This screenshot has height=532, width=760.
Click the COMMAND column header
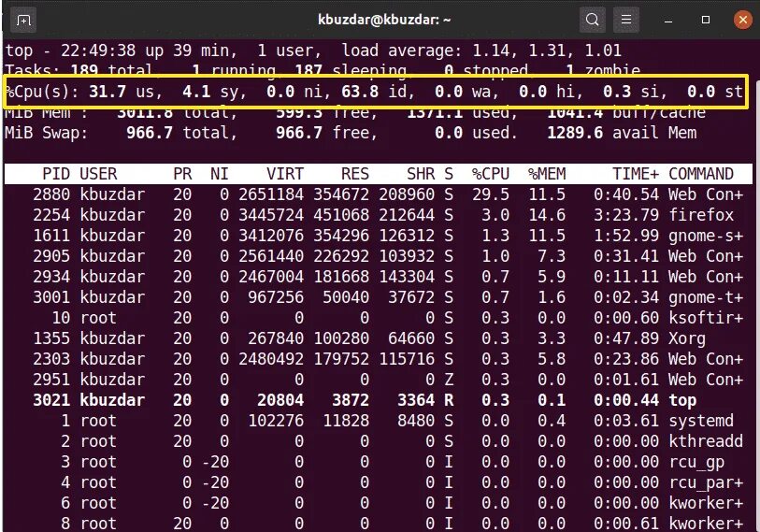tap(701, 174)
